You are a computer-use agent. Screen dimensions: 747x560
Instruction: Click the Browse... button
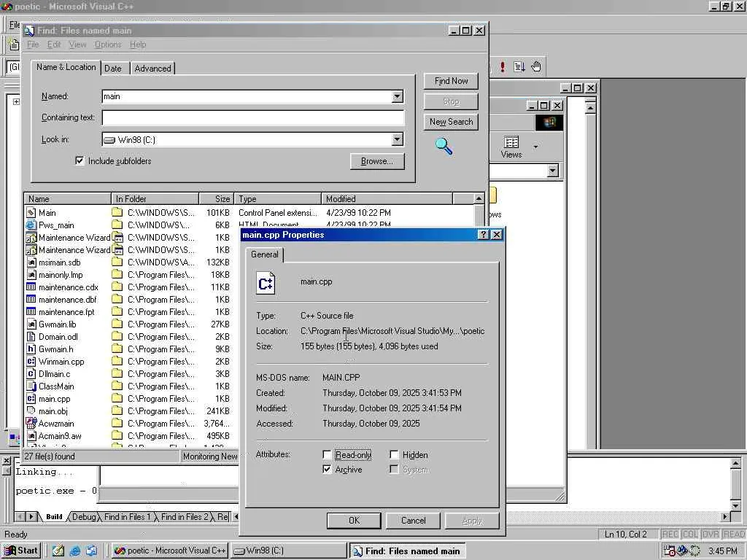click(377, 161)
